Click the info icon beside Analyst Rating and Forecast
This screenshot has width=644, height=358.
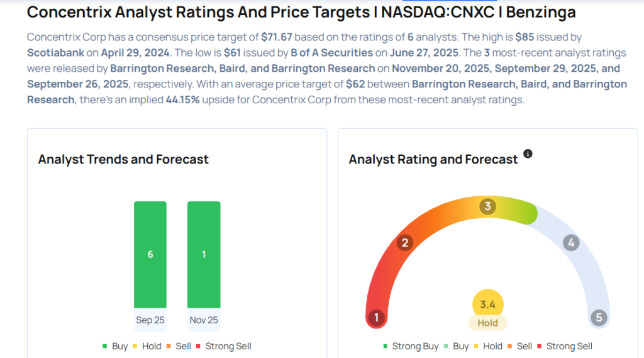click(x=528, y=154)
